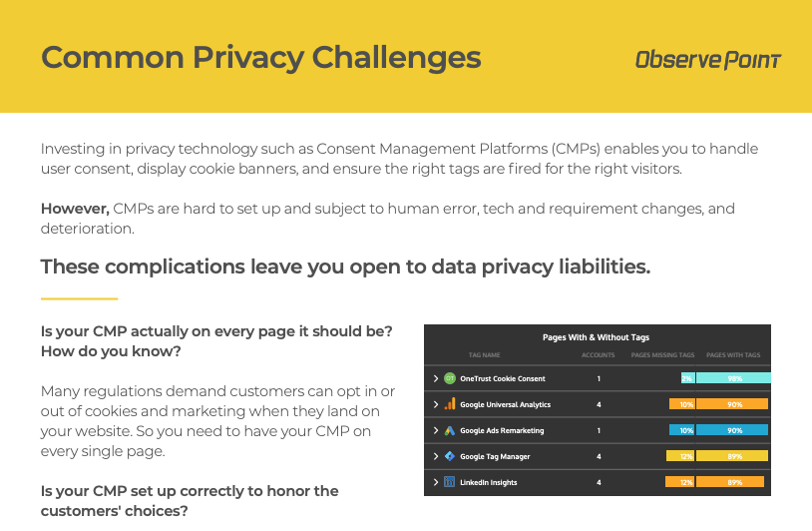Sort by Pages Missing Tags column

pos(661,354)
